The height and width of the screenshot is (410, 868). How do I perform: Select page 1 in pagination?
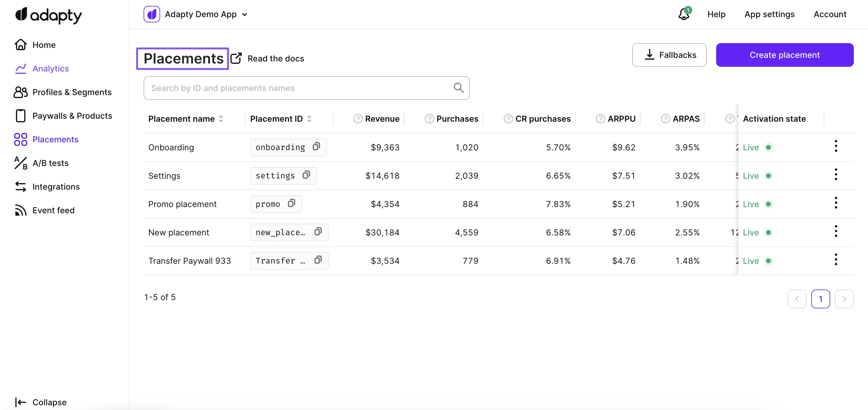(820, 299)
